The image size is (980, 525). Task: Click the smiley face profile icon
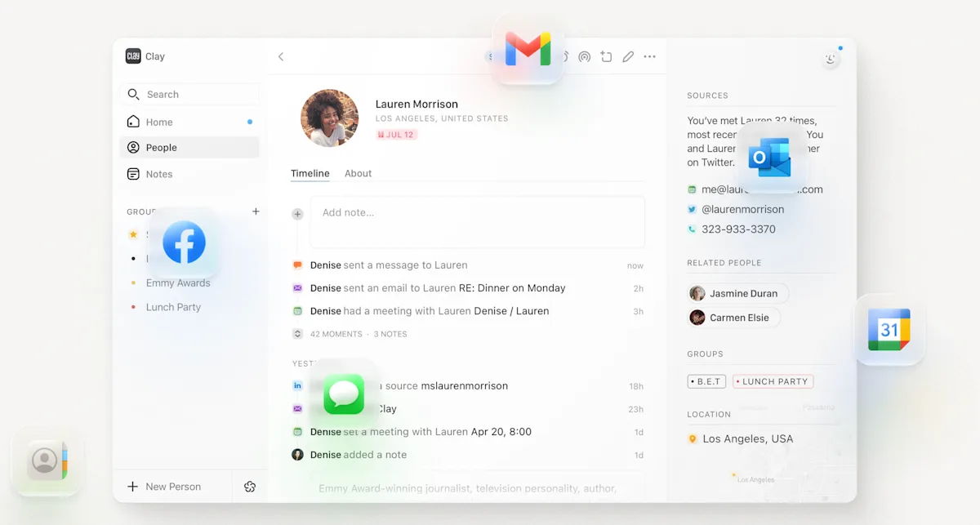pyautogui.click(x=831, y=59)
